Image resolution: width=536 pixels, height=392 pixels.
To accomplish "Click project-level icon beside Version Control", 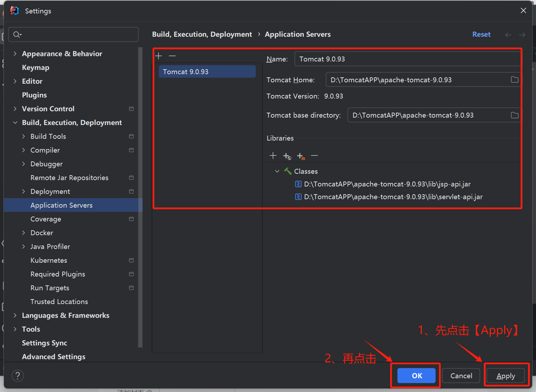I will [132, 109].
